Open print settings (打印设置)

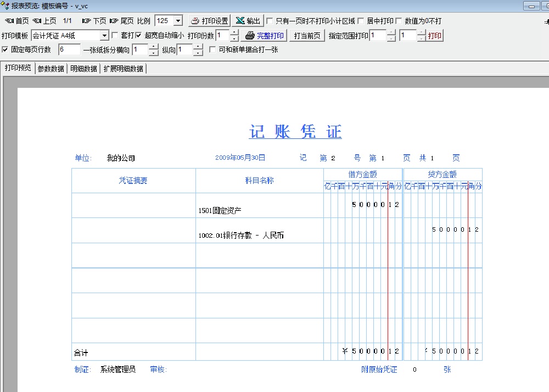pos(209,21)
